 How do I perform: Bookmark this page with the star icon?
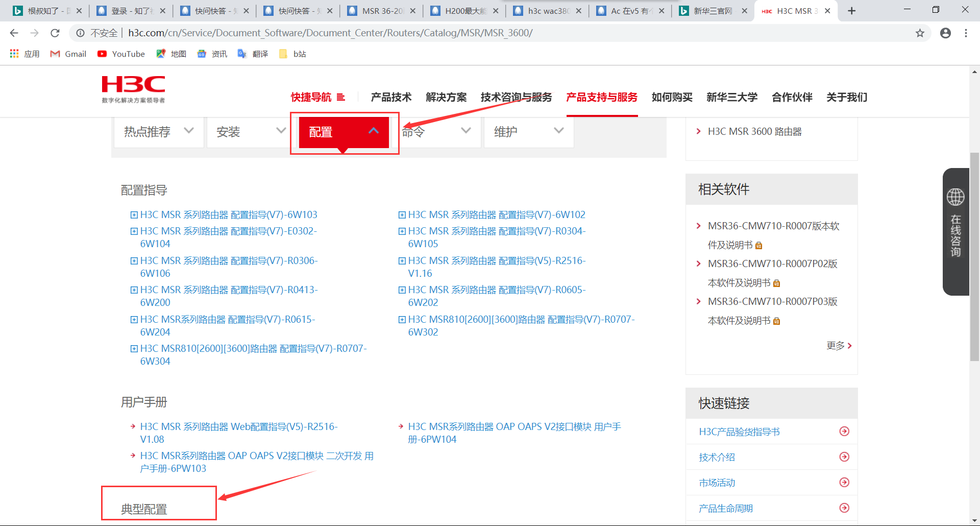coord(920,33)
